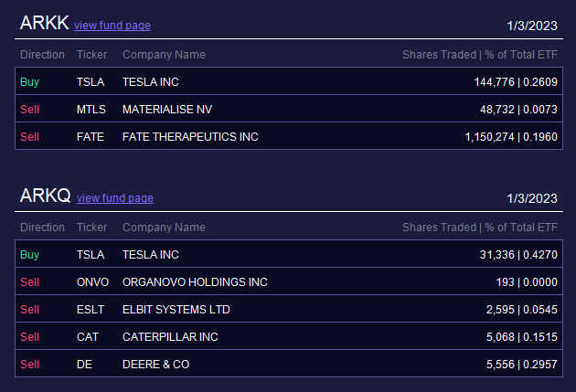Image resolution: width=576 pixels, height=392 pixels.
Task: Click the TSLA ticker in ARKK table
Action: tap(91, 81)
